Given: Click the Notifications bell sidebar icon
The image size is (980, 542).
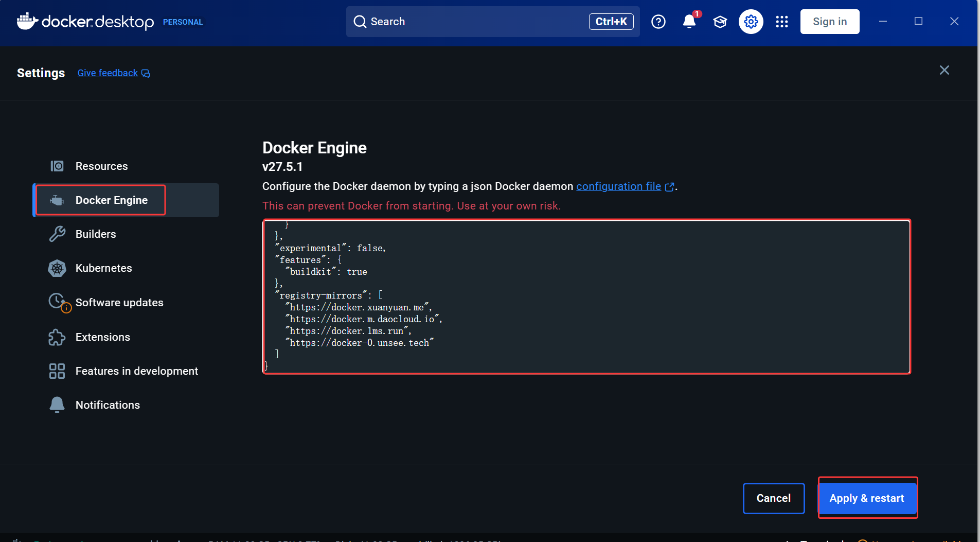Looking at the screenshot, I should point(57,405).
